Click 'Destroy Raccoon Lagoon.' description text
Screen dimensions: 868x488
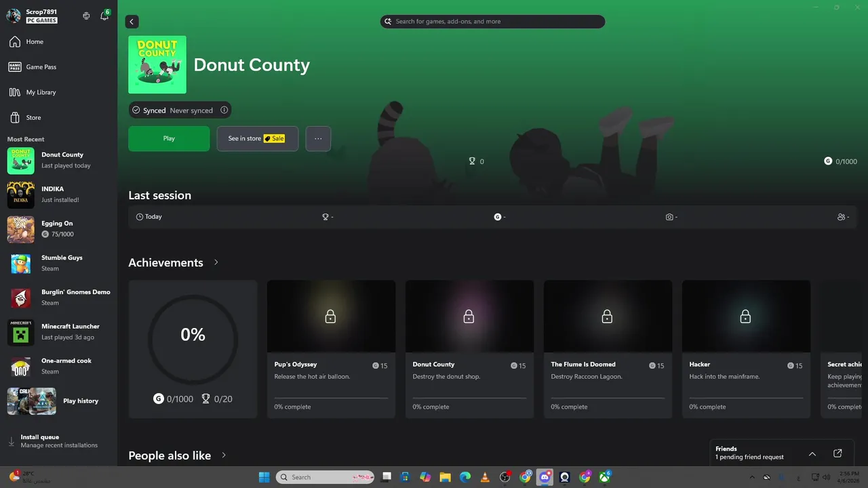coord(587,377)
